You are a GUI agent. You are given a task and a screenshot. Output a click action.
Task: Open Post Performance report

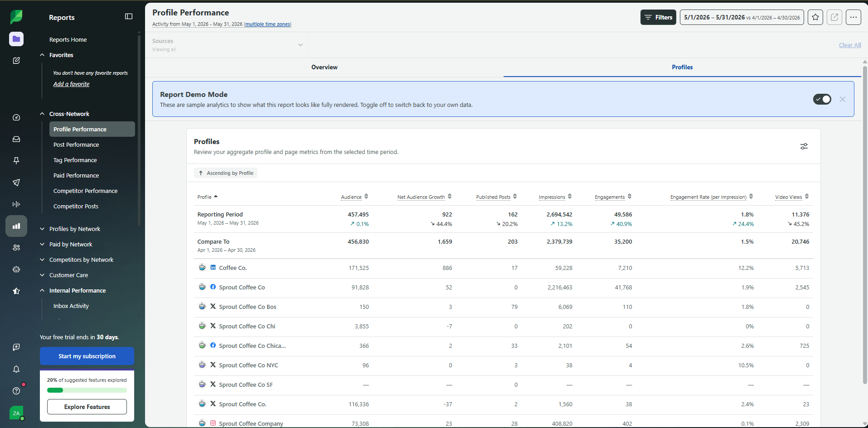click(x=76, y=144)
